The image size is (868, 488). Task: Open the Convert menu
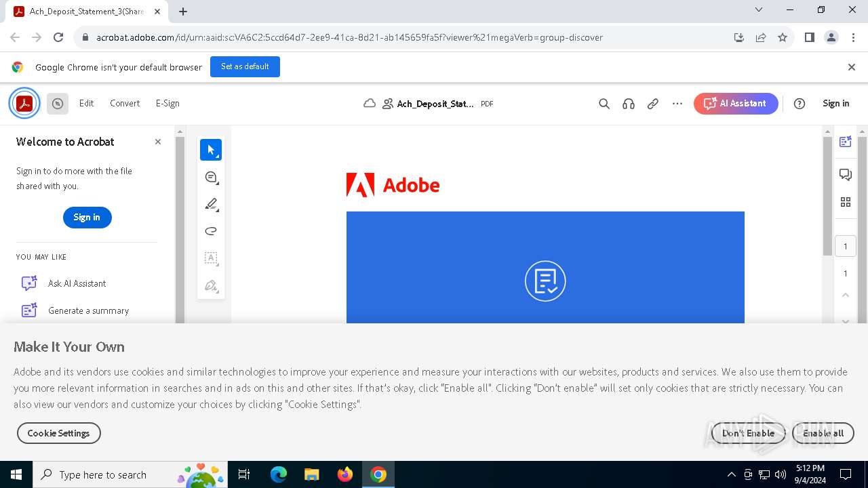(x=125, y=104)
